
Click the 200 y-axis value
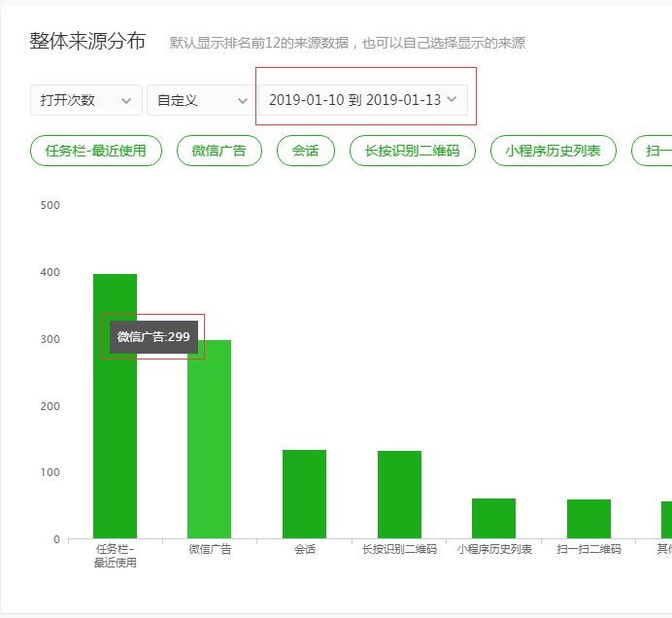click(50, 406)
